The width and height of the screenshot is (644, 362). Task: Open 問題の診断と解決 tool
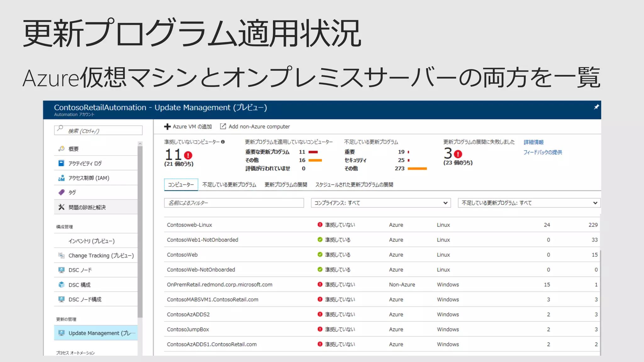tap(87, 207)
